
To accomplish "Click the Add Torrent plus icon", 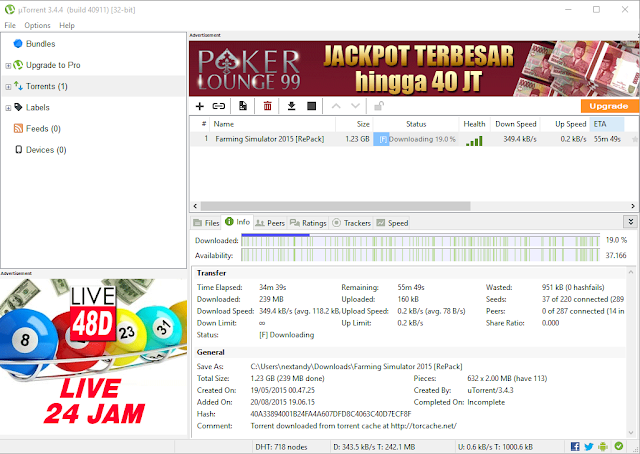I will (200, 106).
